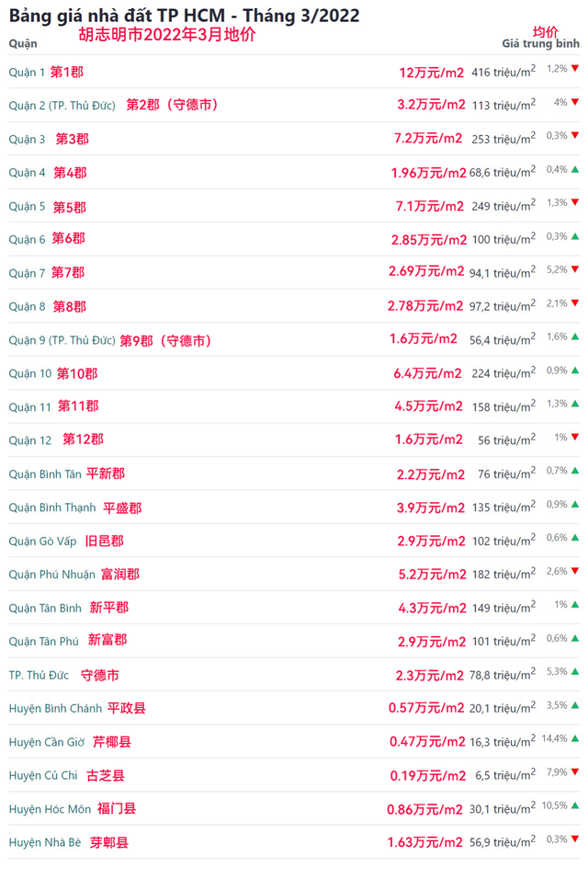Open the Quận 2 (TP. Thủ Đức) link
This screenshot has height=879, width=588.
(62, 106)
